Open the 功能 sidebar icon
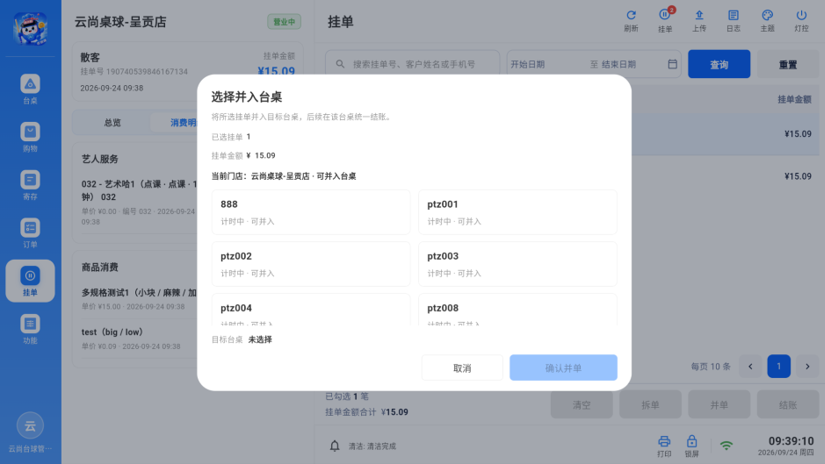This screenshot has width=825, height=464. point(30,329)
